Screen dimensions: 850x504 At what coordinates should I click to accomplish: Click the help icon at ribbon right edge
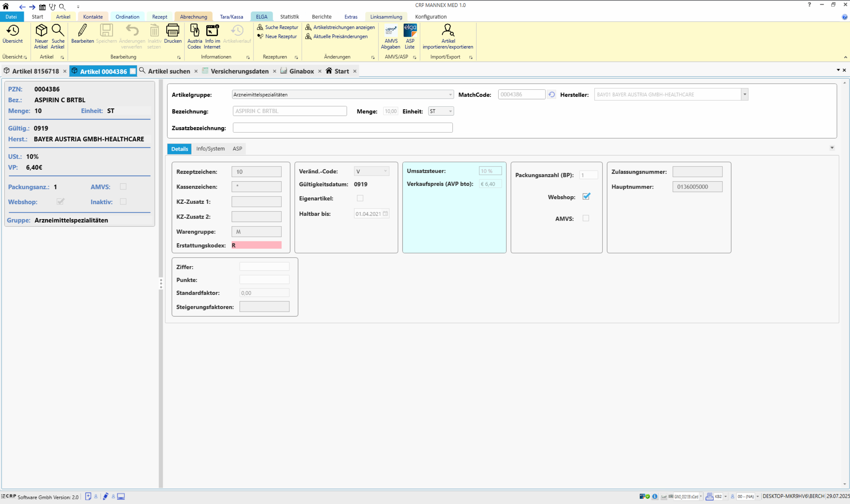(844, 17)
